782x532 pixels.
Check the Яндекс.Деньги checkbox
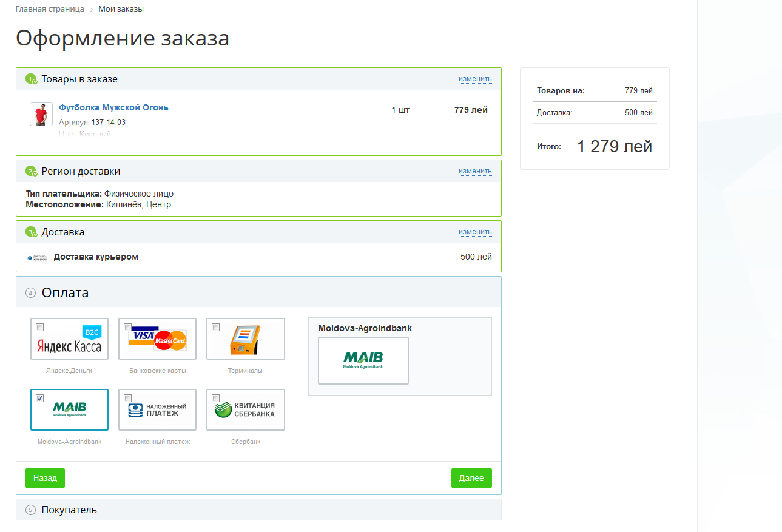pos(40,328)
